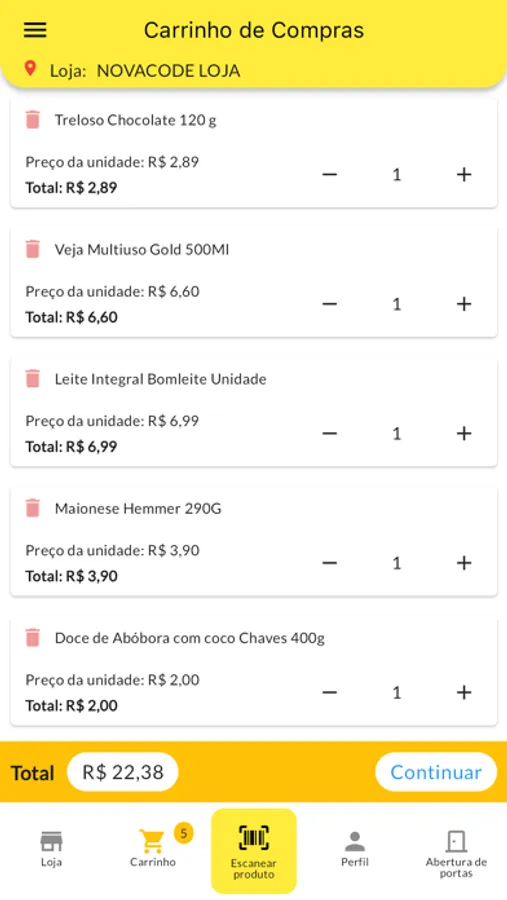This screenshot has width=507, height=900.
Task: Increase quantity of Treloso Chocolate
Action: [x=464, y=174]
